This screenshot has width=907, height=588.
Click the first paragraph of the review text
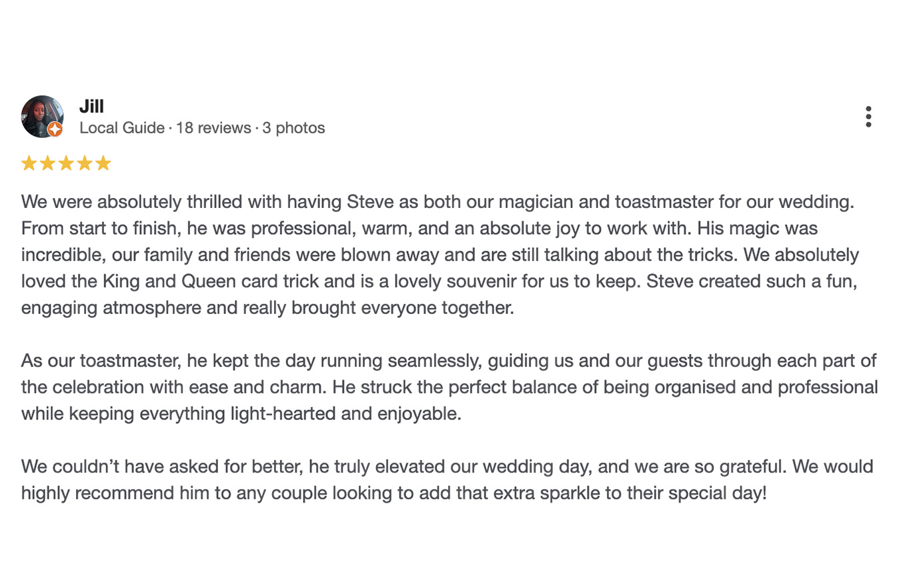(x=440, y=255)
